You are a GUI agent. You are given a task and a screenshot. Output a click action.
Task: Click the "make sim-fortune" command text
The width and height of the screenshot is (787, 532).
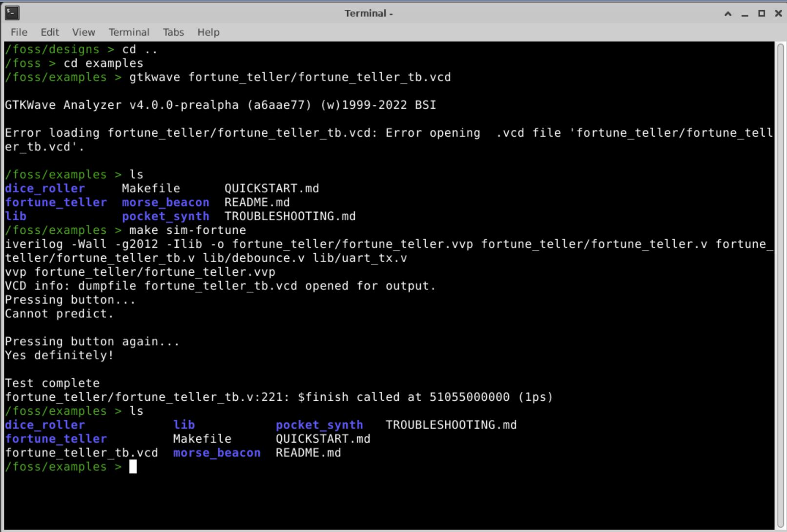(187, 230)
